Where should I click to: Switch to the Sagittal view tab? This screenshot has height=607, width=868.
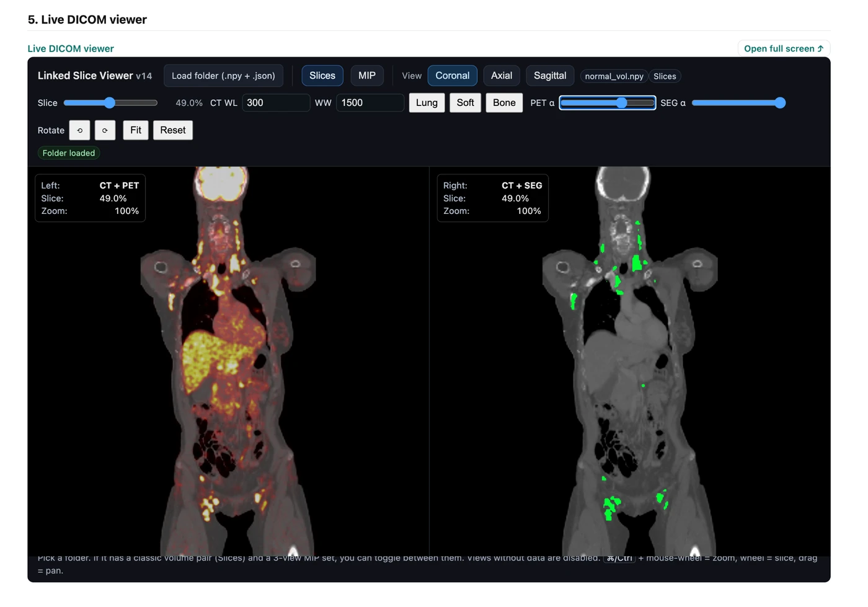[550, 75]
